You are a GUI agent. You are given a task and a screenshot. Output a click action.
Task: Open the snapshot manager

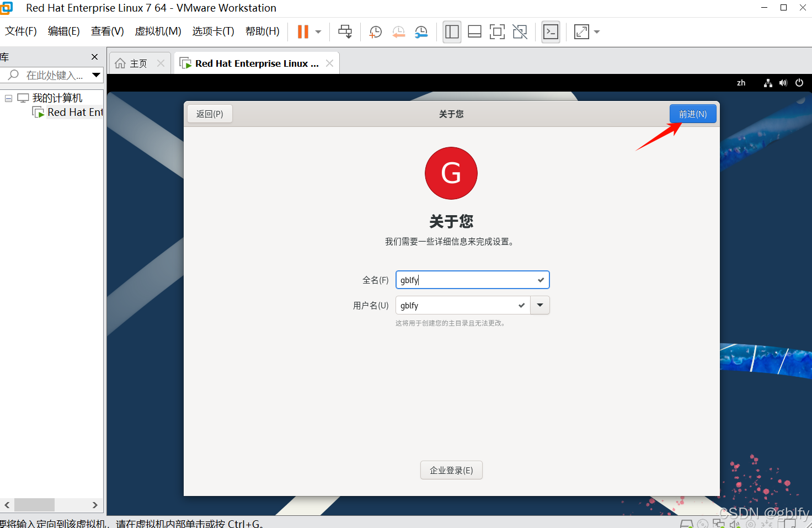[x=421, y=32]
